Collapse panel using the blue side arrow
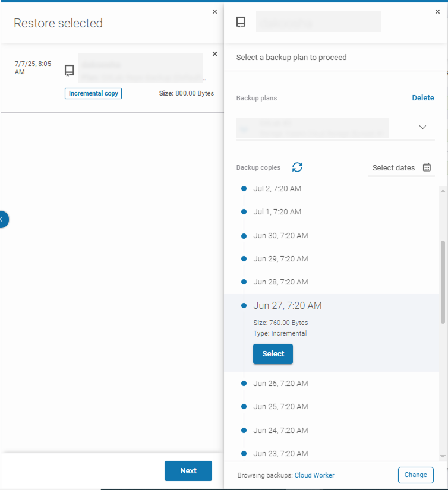448x490 pixels. [x=3, y=219]
